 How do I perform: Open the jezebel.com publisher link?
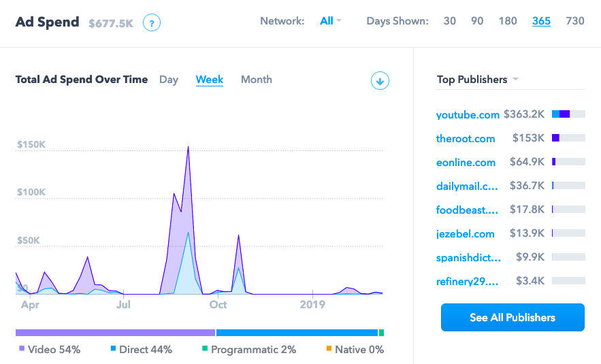click(466, 234)
